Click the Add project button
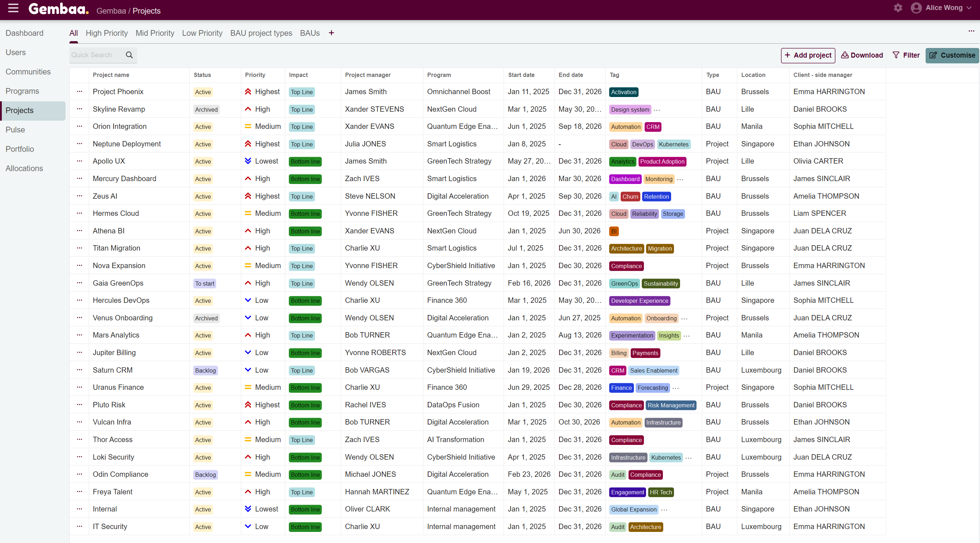The height and width of the screenshot is (543, 980). [x=808, y=55]
